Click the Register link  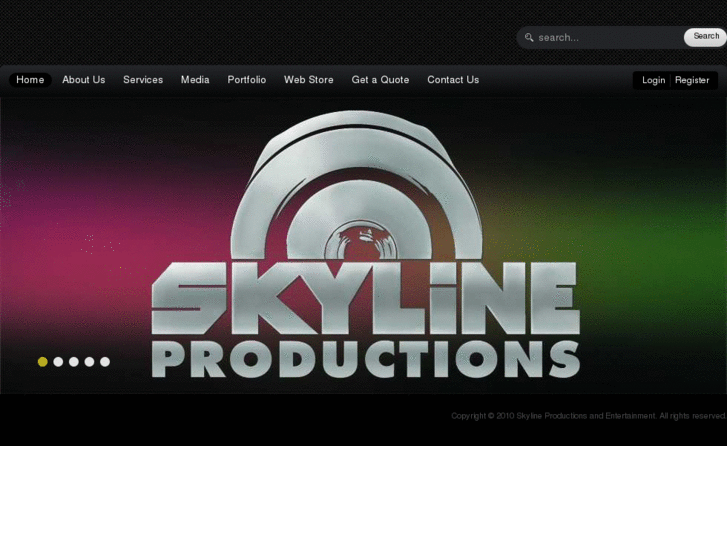(692, 80)
